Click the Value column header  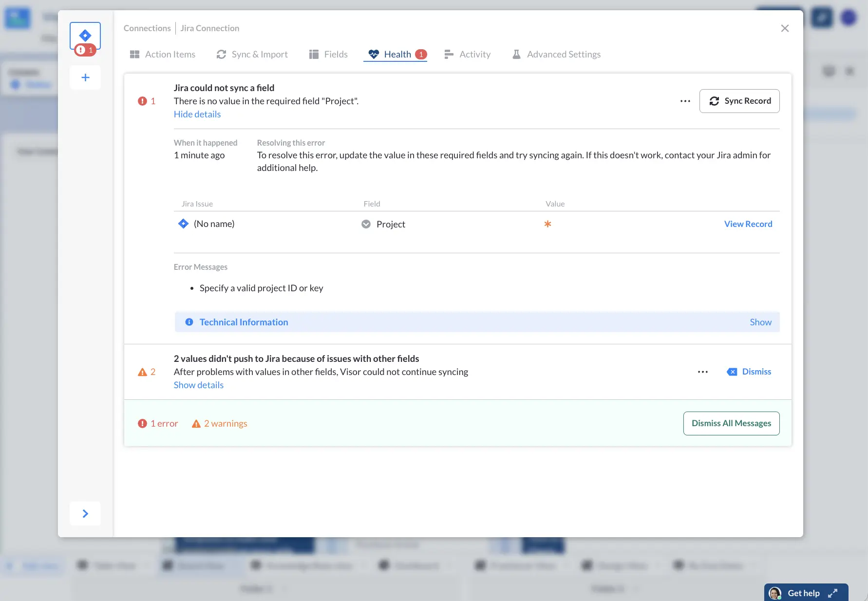coord(555,204)
